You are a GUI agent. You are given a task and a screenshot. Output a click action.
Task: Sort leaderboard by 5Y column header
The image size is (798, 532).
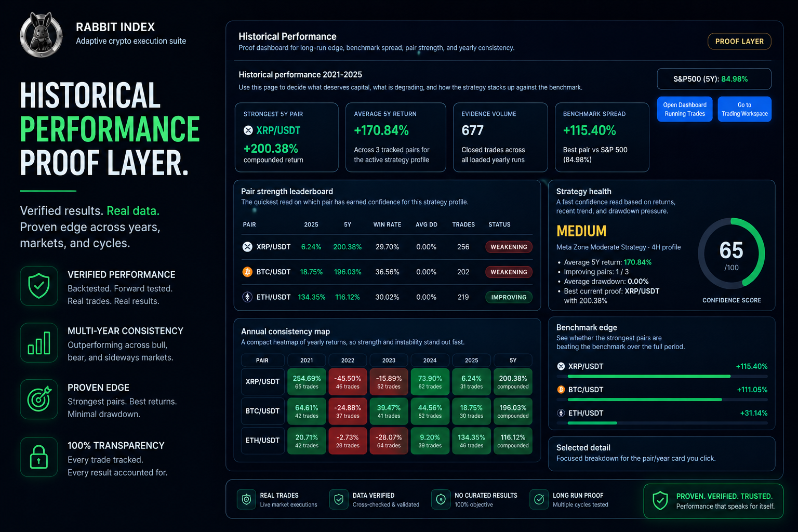[x=348, y=224]
